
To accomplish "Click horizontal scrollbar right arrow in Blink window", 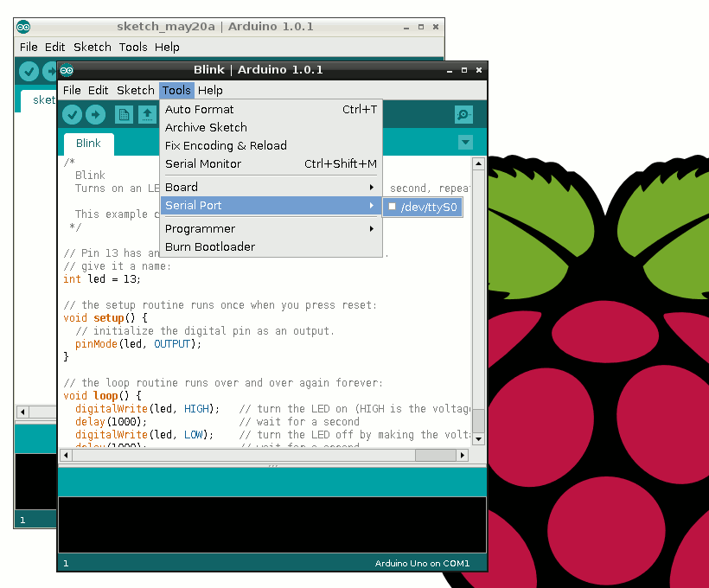I will 462,455.
